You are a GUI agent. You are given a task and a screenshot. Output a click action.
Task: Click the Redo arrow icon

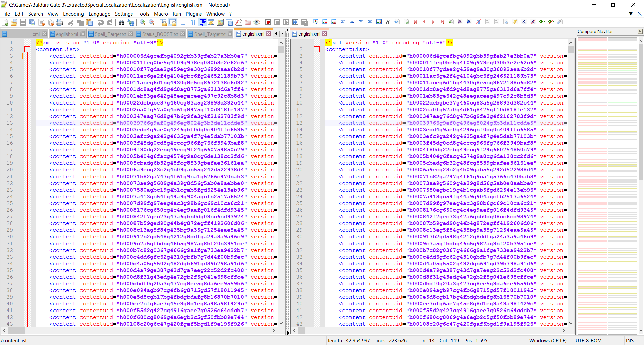pyautogui.click(x=110, y=22)
